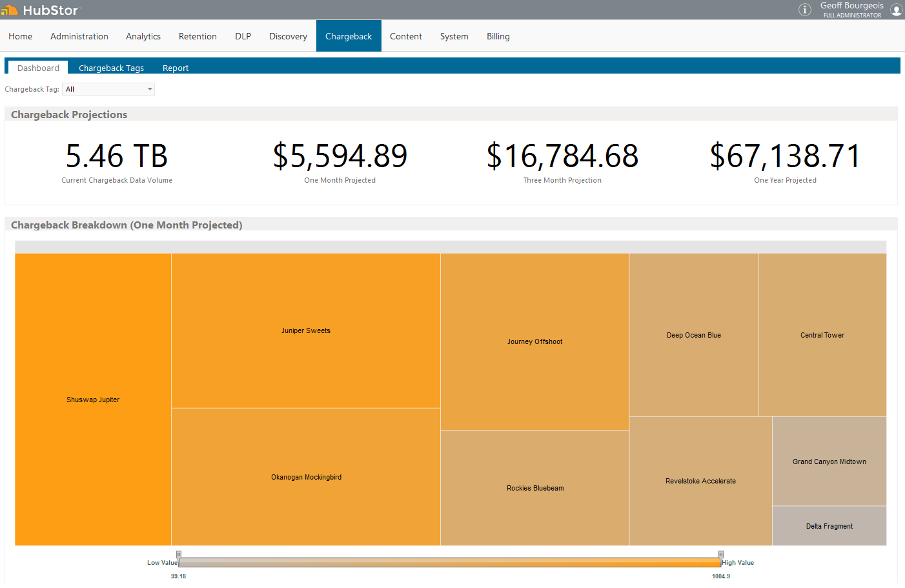Click Geoff Bourgeois user name
The width and height of the screenshot is (905, 588).
[x=851, y=6]
